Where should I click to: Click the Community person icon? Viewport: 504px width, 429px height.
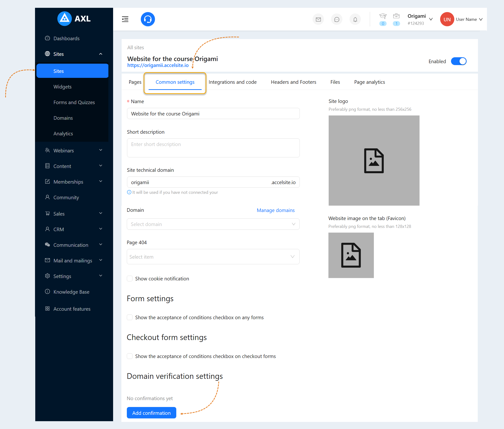(x=47, y=197)
